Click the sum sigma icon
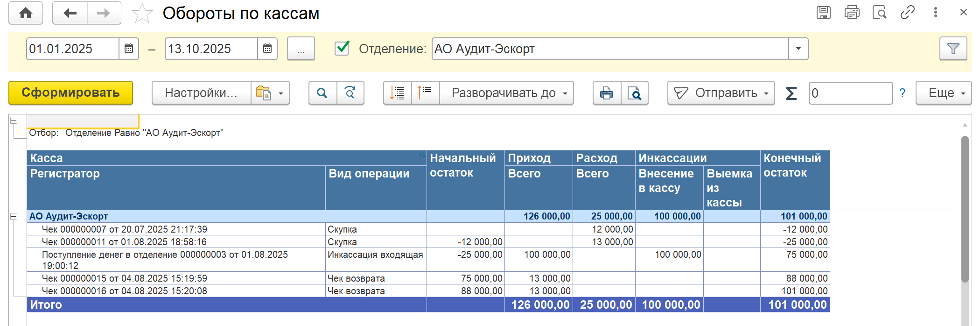 (791, 93)
